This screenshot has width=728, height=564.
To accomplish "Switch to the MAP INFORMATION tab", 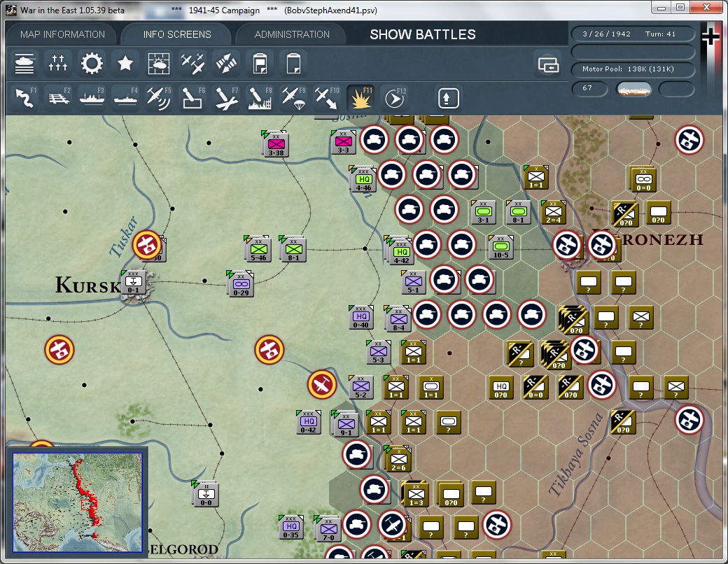I will click(62, 34).
